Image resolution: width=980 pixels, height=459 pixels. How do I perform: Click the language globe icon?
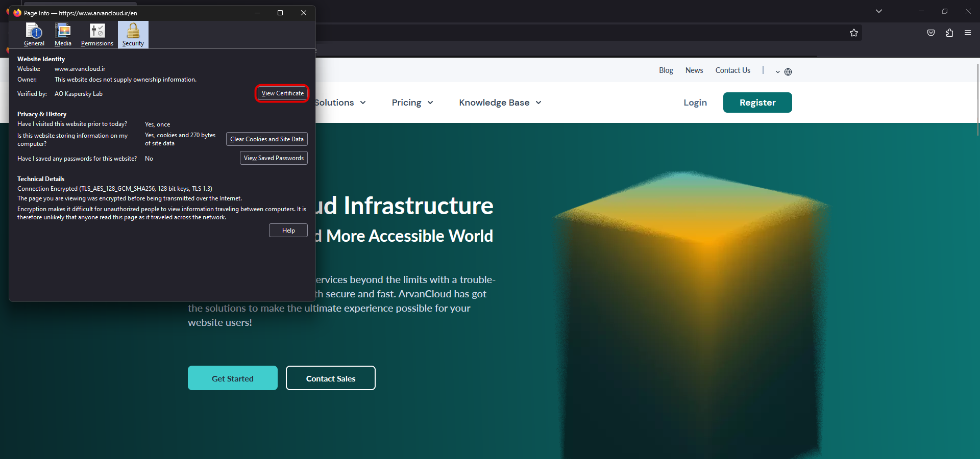[788, 72]
